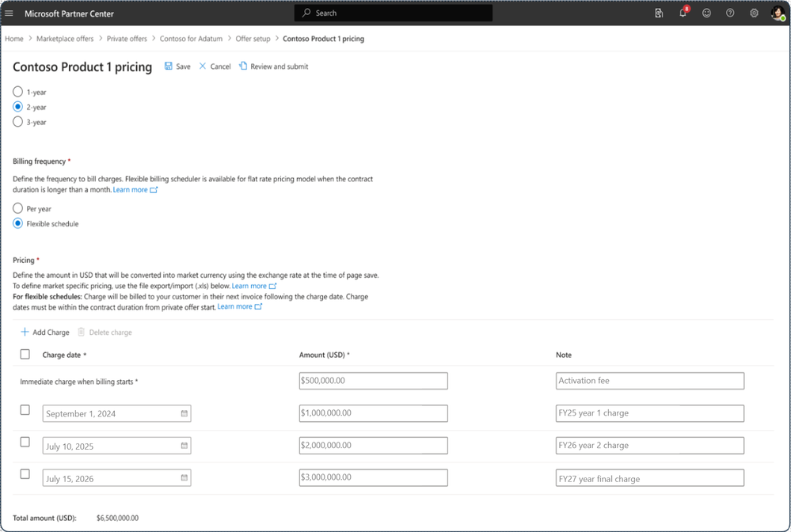The height and width of the screenshot is (532, 791).
Task: Edit the $1,000,000.00 amount field
Action: (x=373, y=413)
